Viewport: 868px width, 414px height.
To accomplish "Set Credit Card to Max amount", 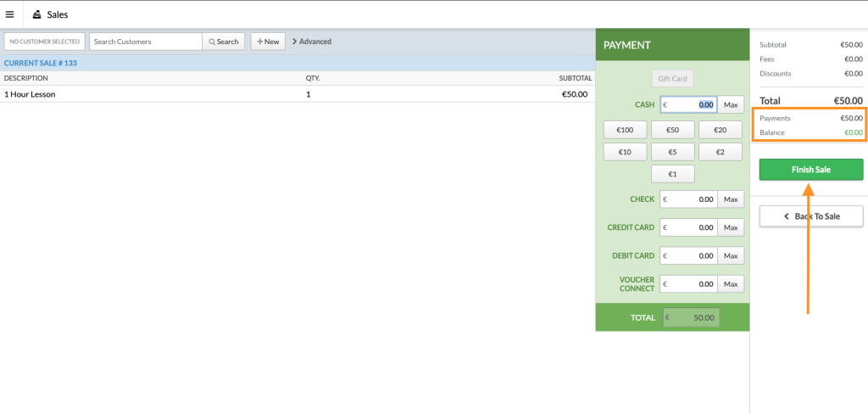I will (x=731, y=227).
